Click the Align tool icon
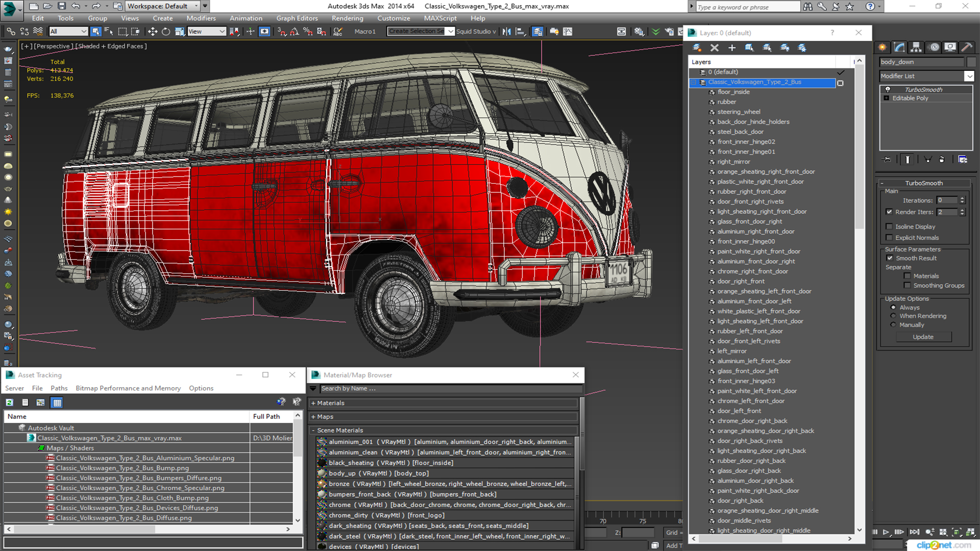This screenshot has width=980, height=551. [x=521, y=32]
